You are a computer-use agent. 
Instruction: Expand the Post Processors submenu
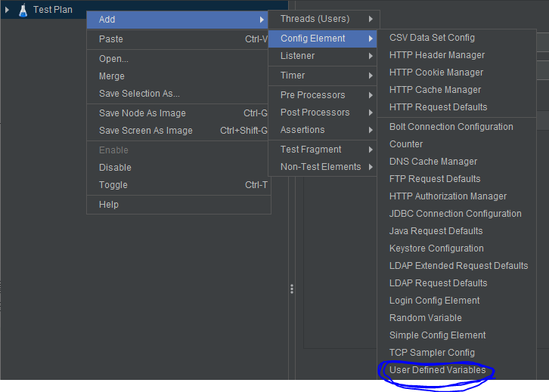(x=322, y=113)
